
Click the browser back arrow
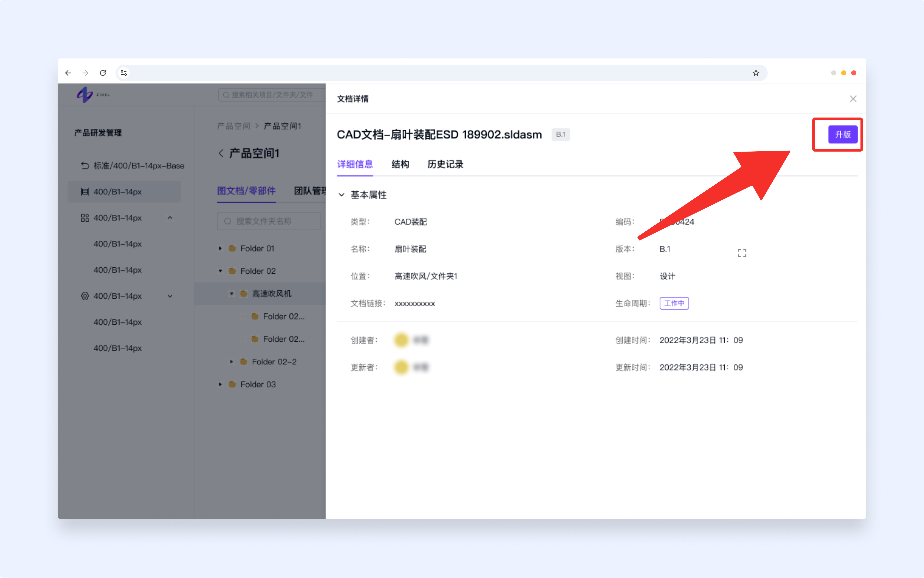coord(68,73)
